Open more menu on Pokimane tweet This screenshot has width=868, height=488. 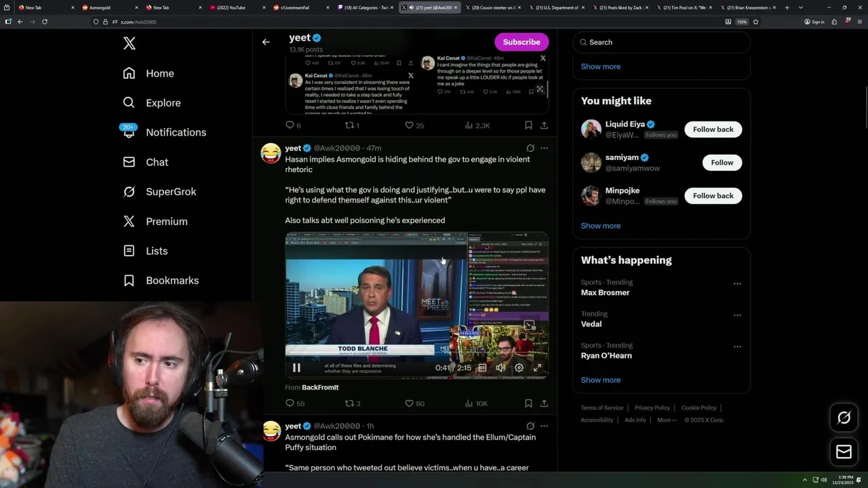point(544,426)
